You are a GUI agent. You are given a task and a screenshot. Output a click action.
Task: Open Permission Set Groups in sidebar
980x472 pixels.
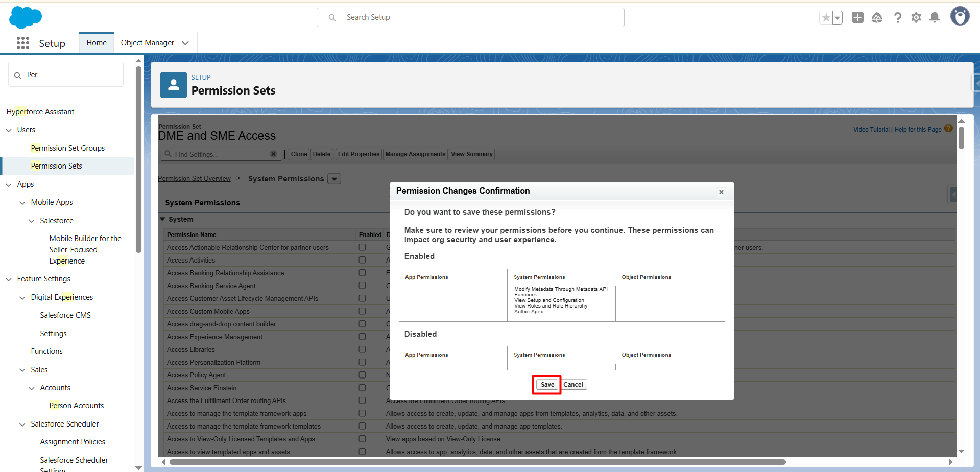point(68,148)
